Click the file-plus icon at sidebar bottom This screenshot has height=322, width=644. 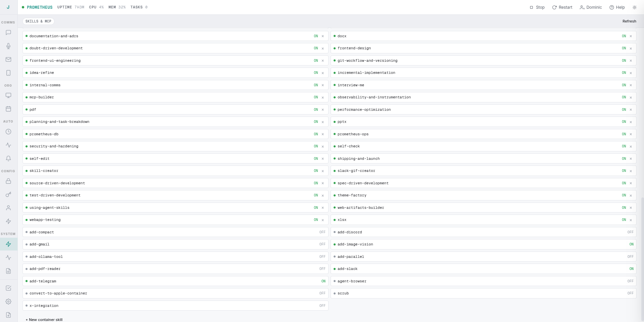(x=8, y=315)
